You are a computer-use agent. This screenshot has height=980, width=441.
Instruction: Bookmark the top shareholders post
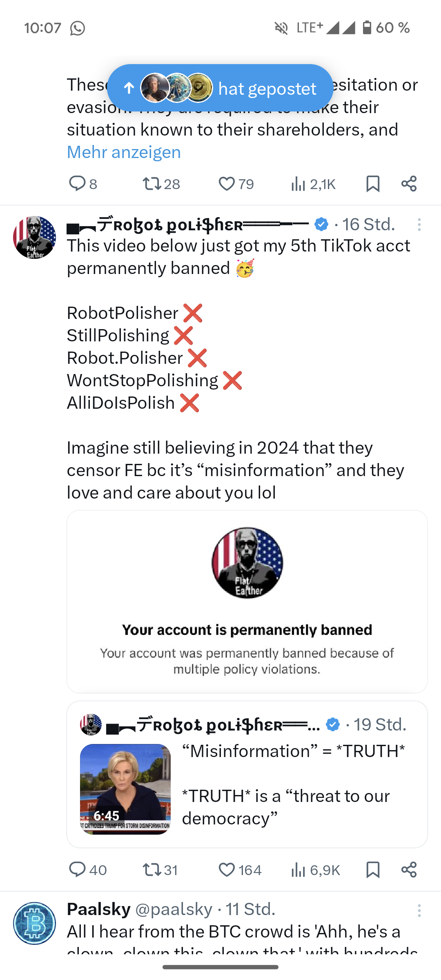pyautogui.click(x=373, y=184)
